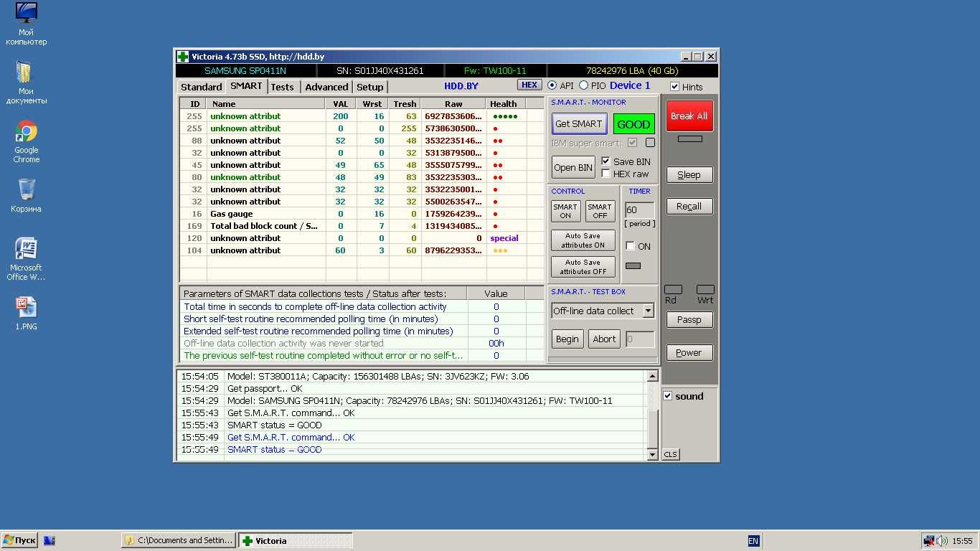The width and height of the screenshot is (980, 551).
Task: Click the Start (Пуск) button
Action: [x=19, y=541]
